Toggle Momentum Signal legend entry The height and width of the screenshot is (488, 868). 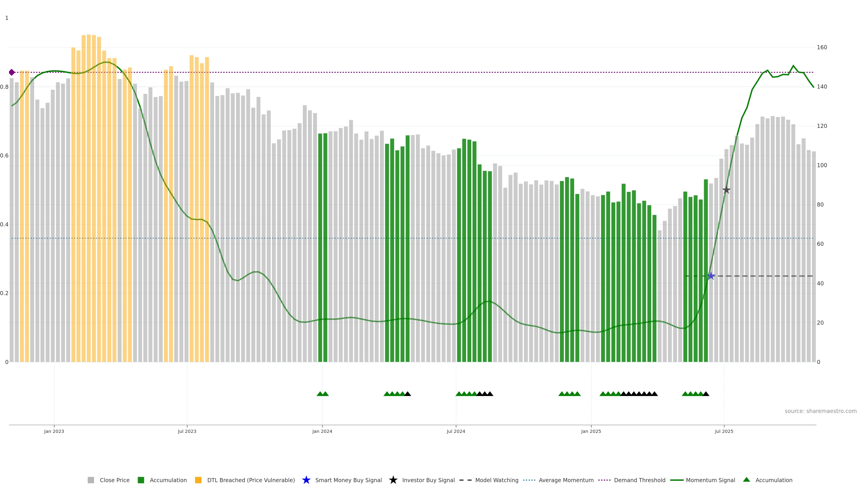[x=710, y=480]
